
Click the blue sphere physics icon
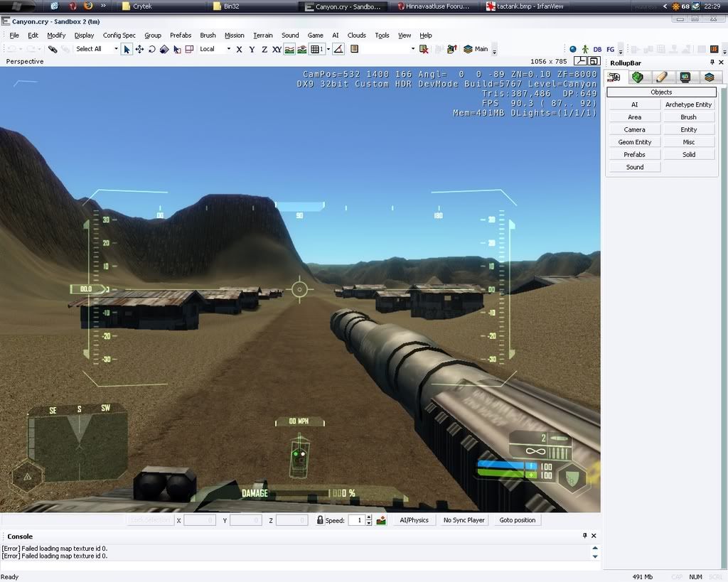tap(573, 49)
